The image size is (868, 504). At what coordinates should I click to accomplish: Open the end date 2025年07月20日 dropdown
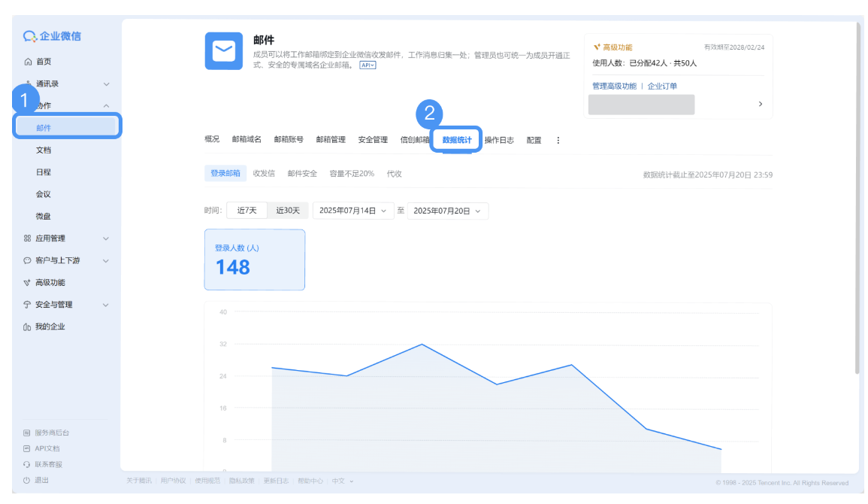(x=448, y=211)
